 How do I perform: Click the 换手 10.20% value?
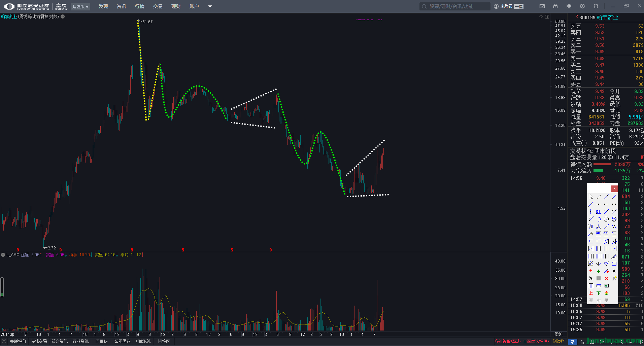click(x=597, y=130)
